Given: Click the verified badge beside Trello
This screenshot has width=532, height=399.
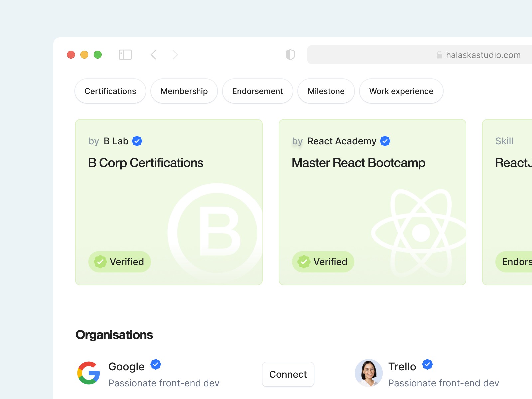Looking at the screenshot, I should point(428,364).
